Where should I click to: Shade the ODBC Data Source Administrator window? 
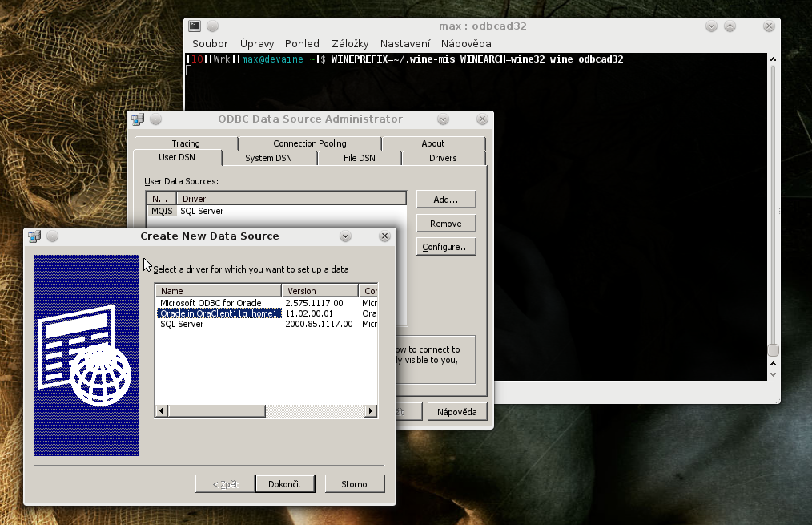443,119
